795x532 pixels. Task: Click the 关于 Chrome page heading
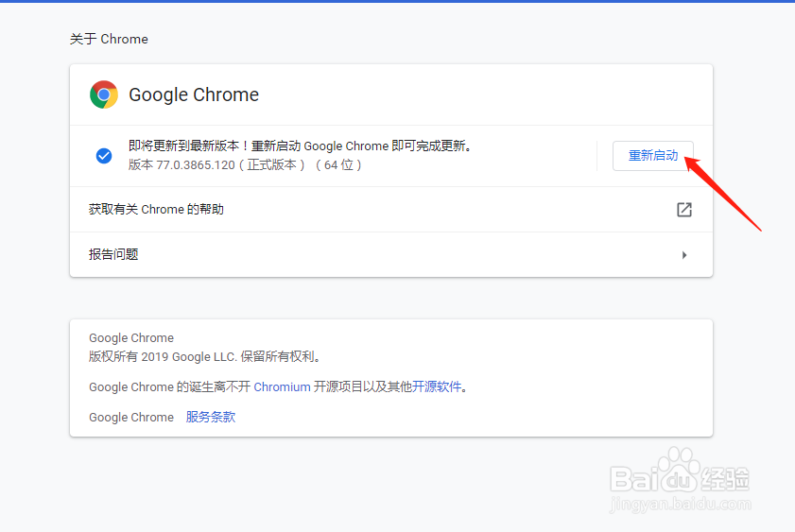[109, 40]
